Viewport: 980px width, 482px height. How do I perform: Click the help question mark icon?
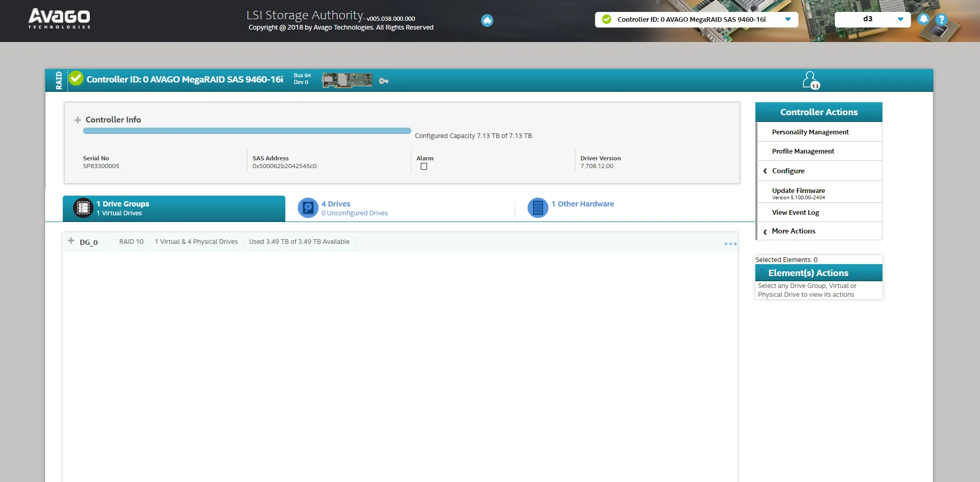pyautogui.click(x=941, y=20)
